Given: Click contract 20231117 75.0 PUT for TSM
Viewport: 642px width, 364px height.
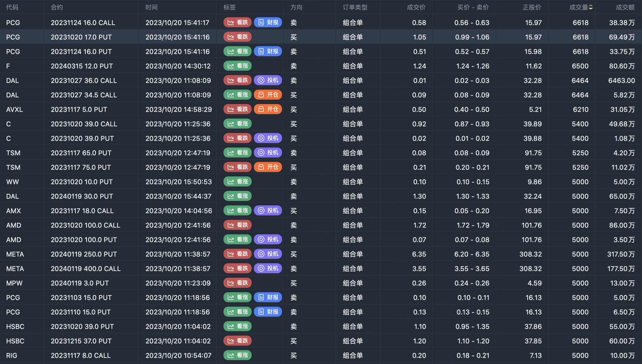Looking at the screenshot, I should [x=81, y=167].
